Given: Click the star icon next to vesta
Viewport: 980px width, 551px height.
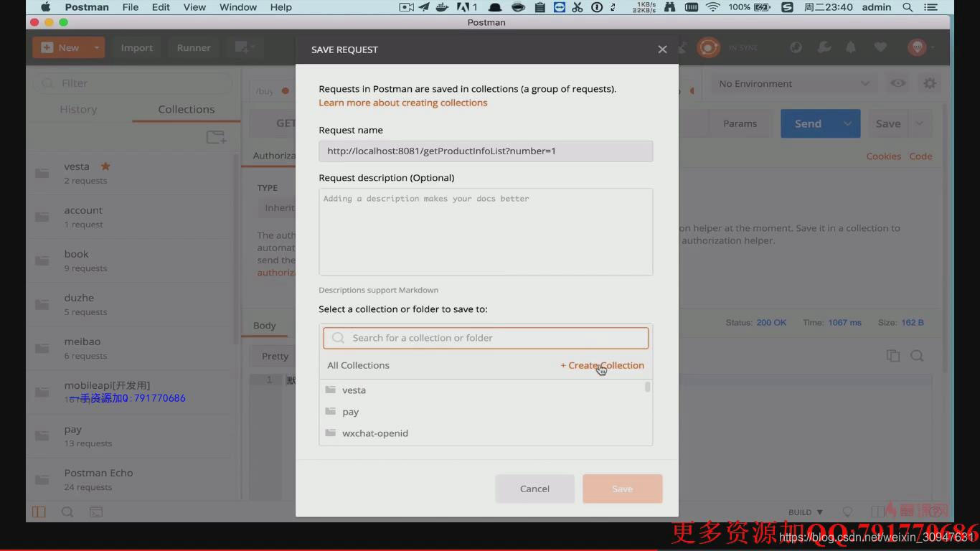Looking at the screenshot, I should [105, 166].
